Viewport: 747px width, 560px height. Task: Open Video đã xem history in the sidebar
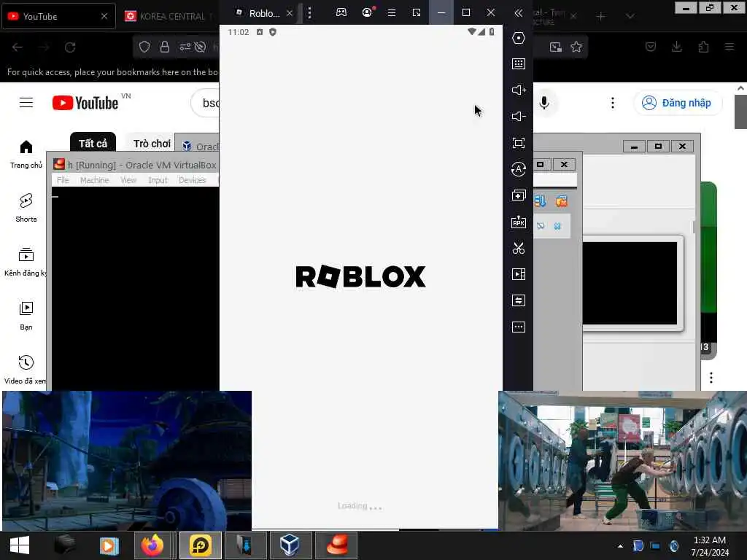[26, 370]
